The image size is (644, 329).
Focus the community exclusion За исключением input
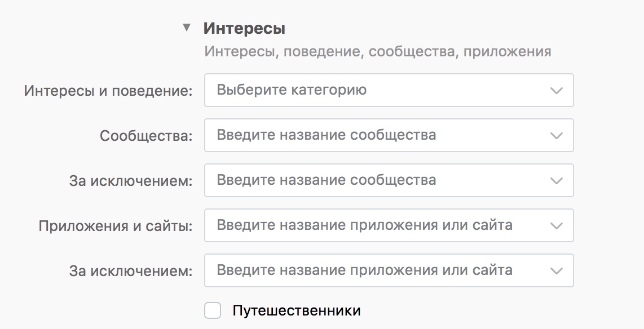click(372, 180)
